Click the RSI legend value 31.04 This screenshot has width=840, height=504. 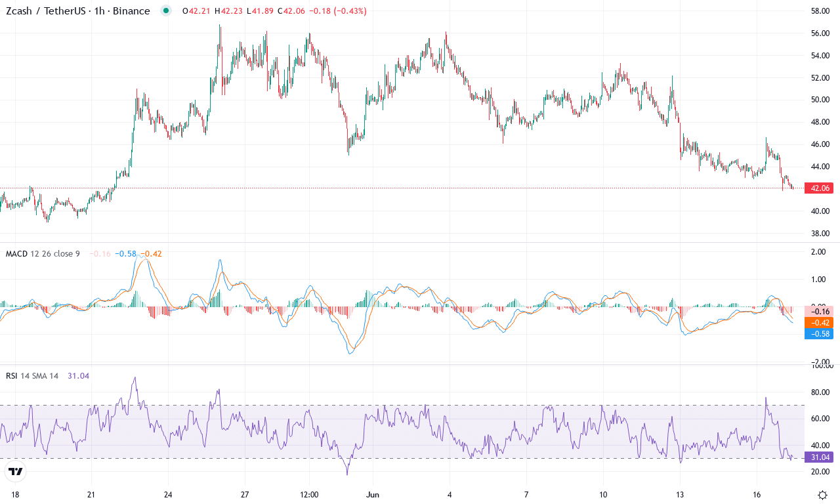(x=79, y=375)
